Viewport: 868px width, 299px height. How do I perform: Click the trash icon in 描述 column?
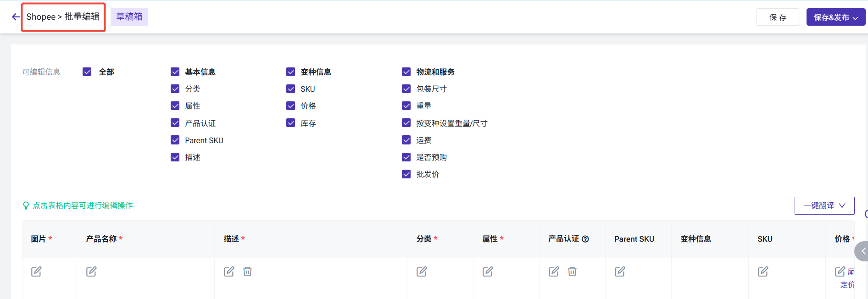[247, 271]
